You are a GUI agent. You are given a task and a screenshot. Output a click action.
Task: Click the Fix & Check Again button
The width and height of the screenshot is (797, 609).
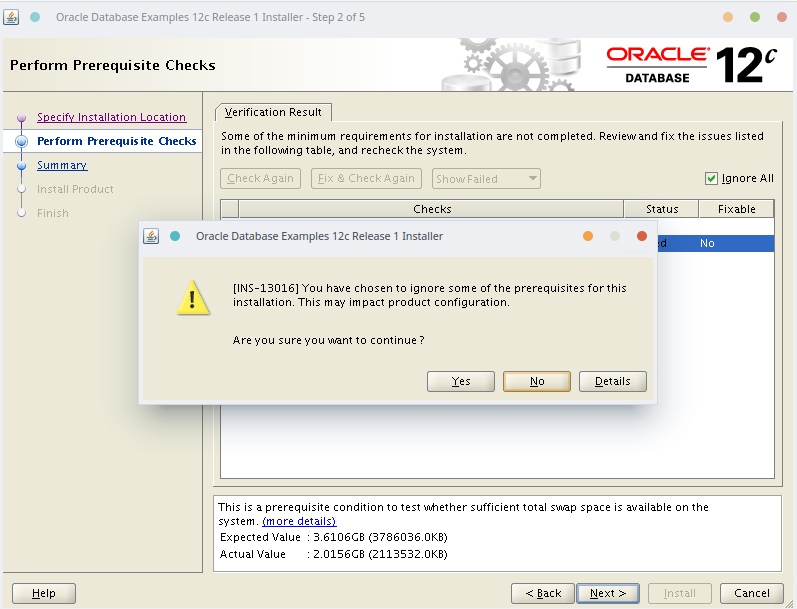(x=366, y=178)
